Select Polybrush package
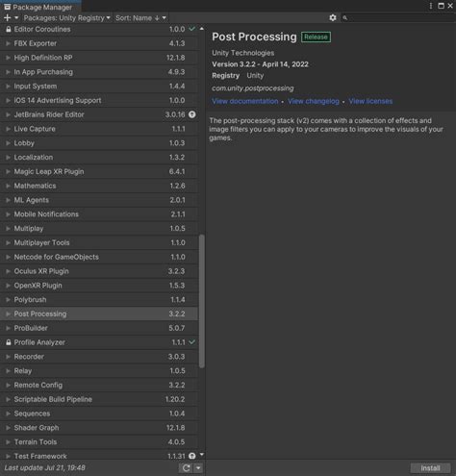Viewport: 456px width, 476px height. [x=99, y=299]
